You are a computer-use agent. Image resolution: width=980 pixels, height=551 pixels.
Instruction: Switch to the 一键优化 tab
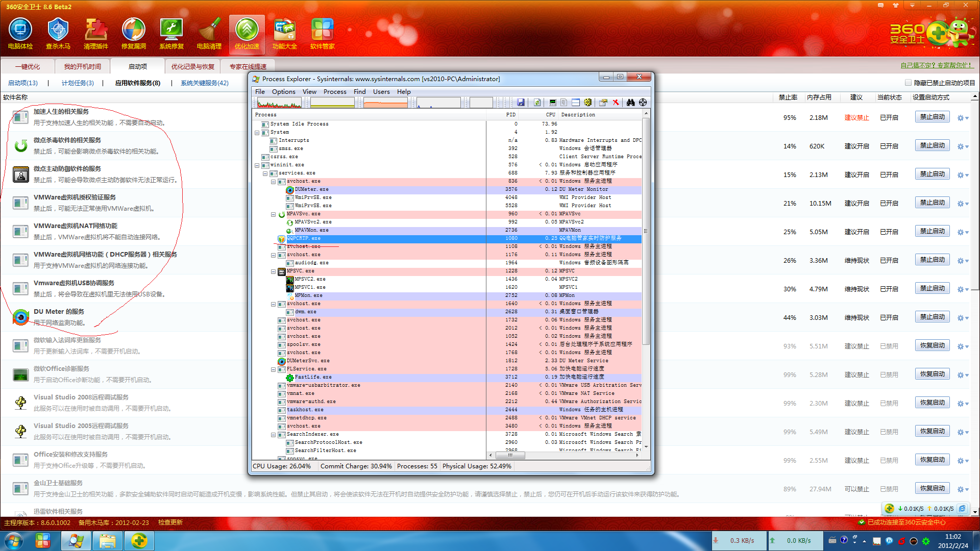click(27, 66)
